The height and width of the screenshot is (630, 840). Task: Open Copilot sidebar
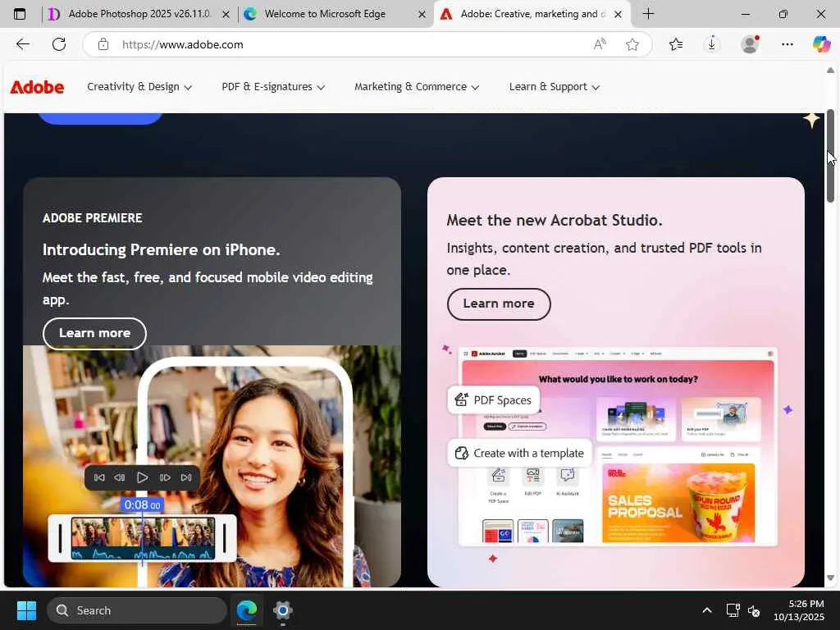tap(821, 44)
